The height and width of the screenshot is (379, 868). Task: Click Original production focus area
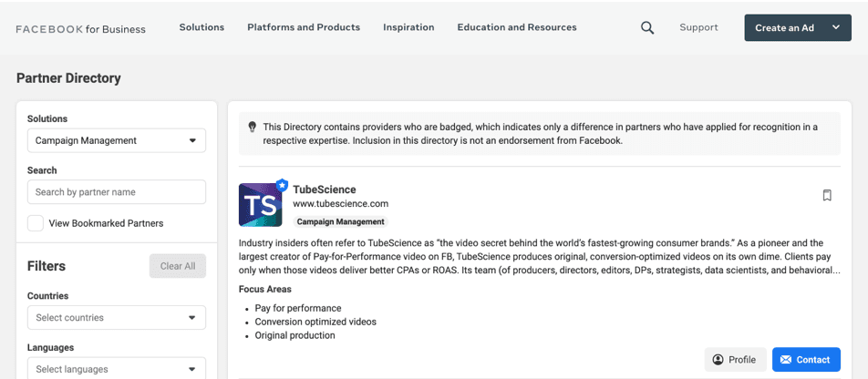coord(294,335)
